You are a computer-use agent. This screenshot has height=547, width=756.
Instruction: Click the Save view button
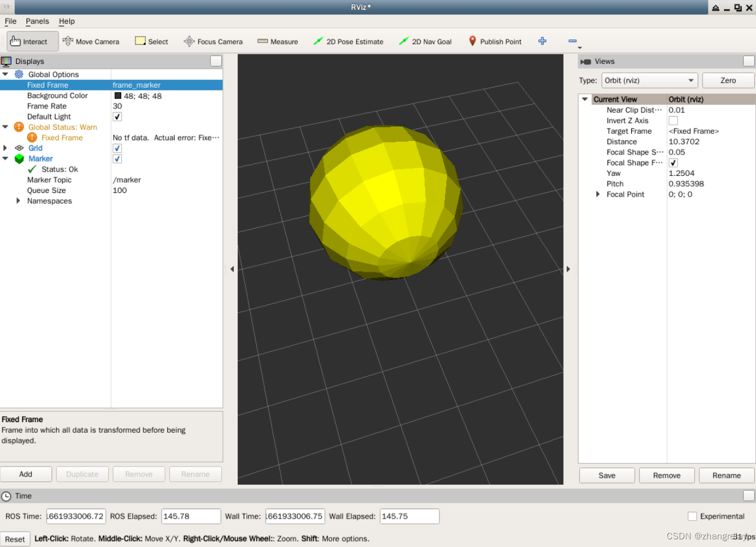point(607,475)
